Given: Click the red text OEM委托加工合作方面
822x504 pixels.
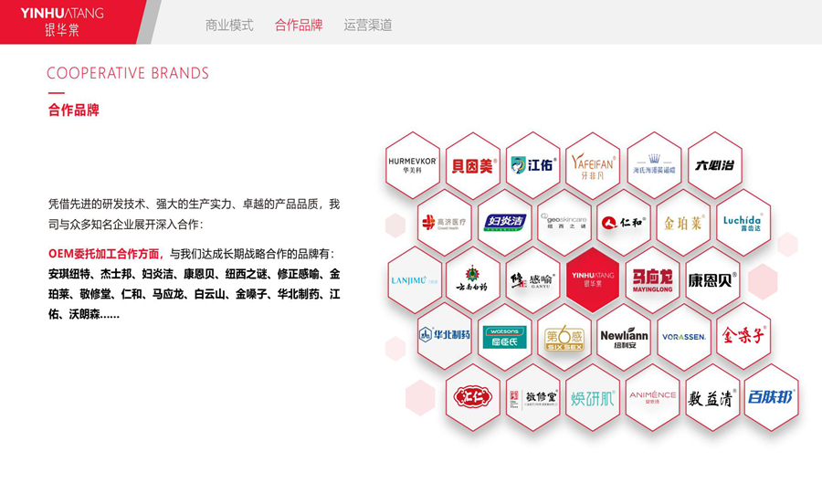Looking at the screenshot, I should click(x=106, y=254).
